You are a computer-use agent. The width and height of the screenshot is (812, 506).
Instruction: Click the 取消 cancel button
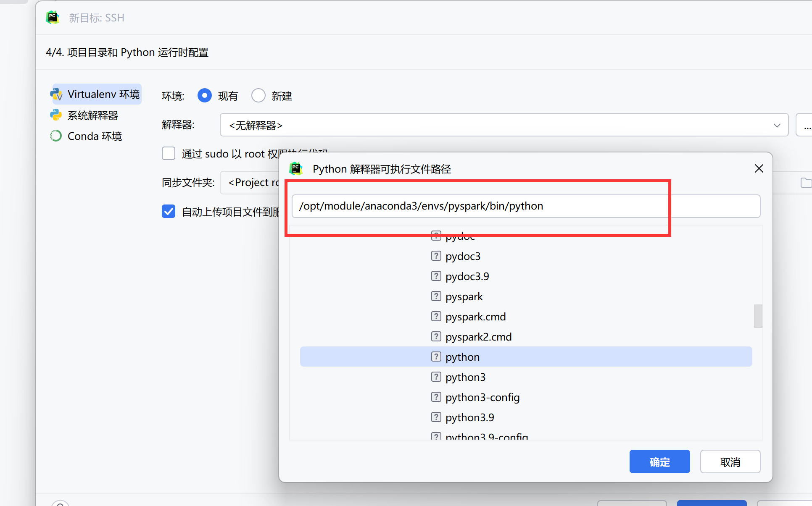coord(730,462)
